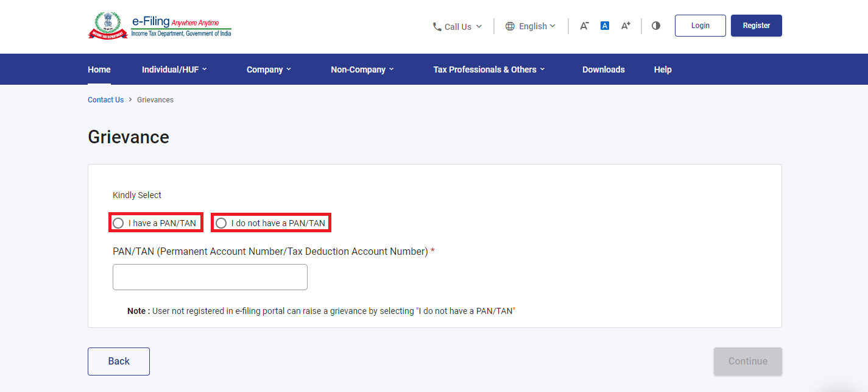Open the Downloads menu item
The height and width of the screenshot is (392, 868).
603,69
